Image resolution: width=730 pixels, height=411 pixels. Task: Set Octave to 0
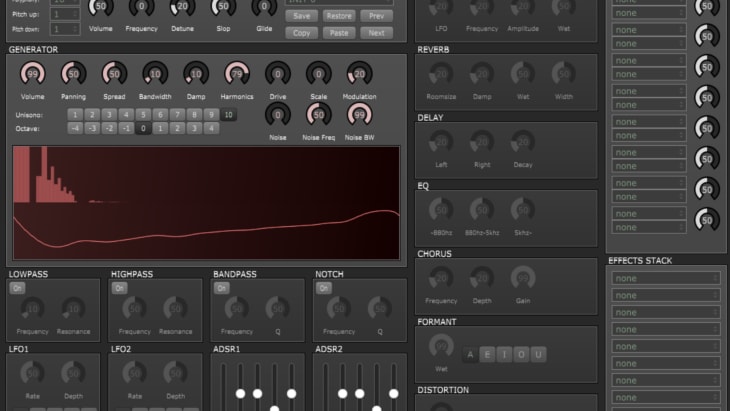tap(143, 128)
